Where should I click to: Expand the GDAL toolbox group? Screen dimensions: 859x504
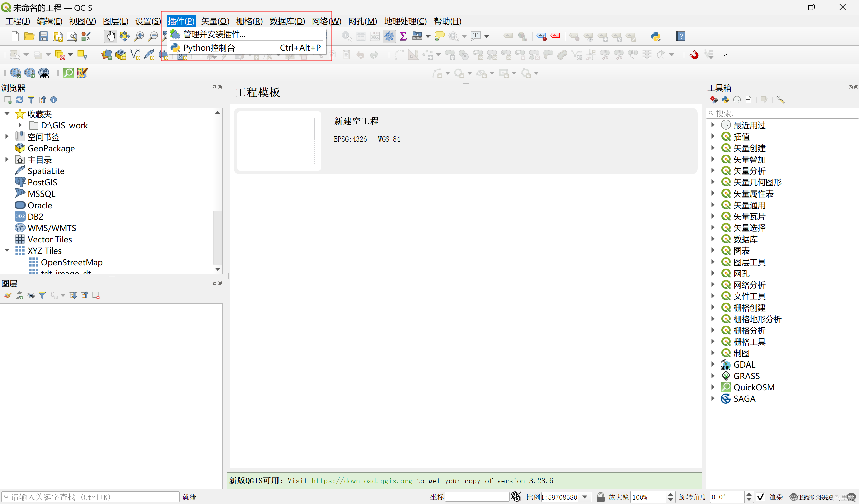[713, 365]
